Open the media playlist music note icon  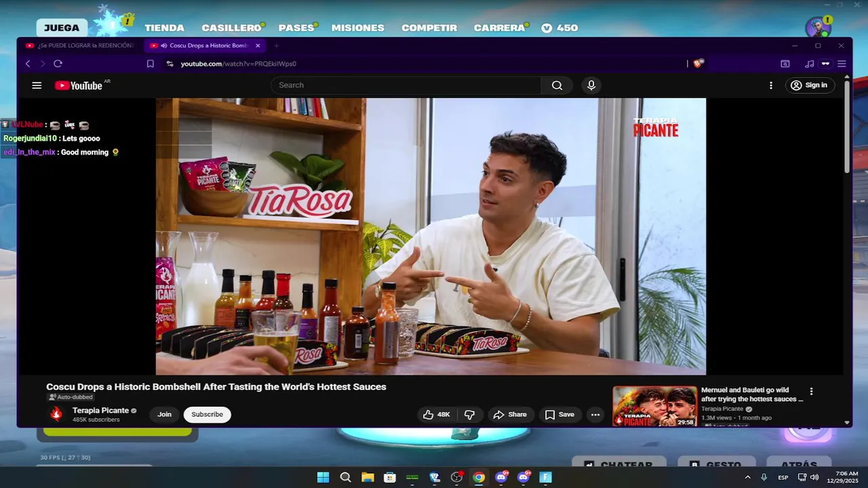tap(809, 64)
